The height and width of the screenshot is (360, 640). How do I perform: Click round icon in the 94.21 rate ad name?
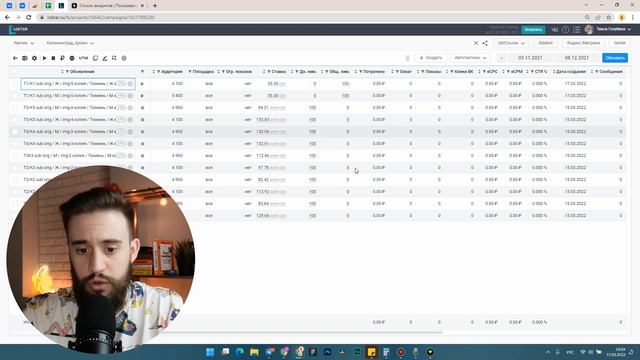[130, 108]
